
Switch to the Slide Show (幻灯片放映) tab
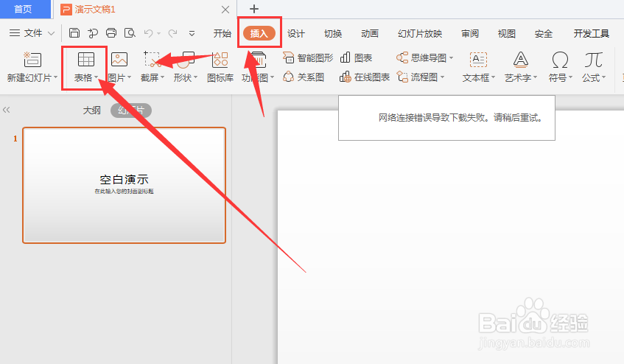420,33
